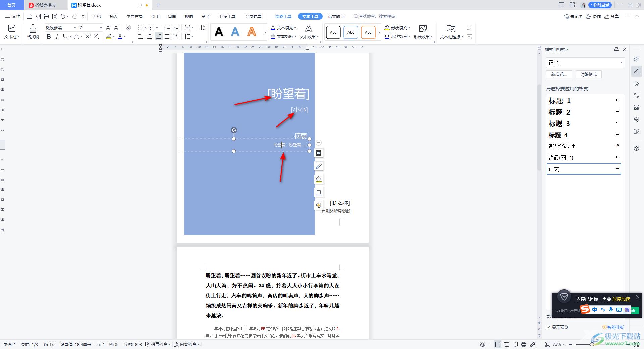Click the 新样式... button
The image size is (644, 349).
[559, 74]
